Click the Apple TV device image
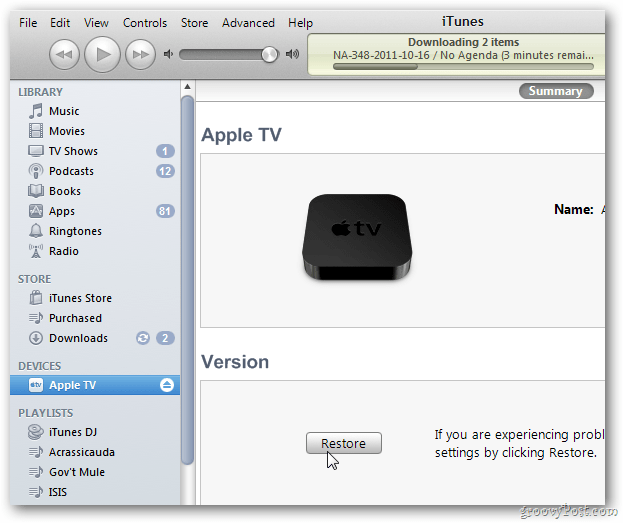Screen dimensions: 623x523 click(x=356, y=237)
